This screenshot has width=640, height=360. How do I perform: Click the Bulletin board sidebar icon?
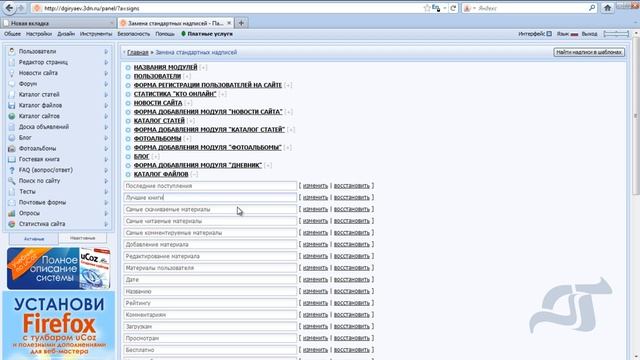tap(12, 127)
